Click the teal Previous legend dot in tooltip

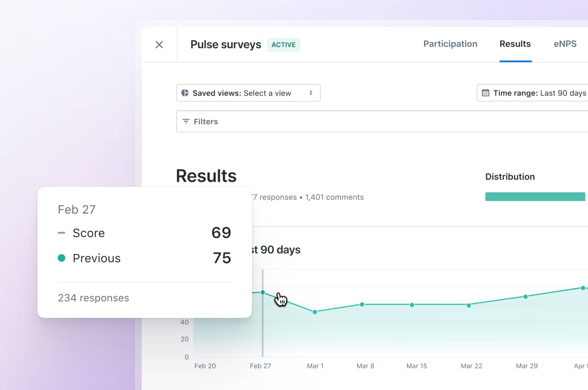[x=61, y=258]
